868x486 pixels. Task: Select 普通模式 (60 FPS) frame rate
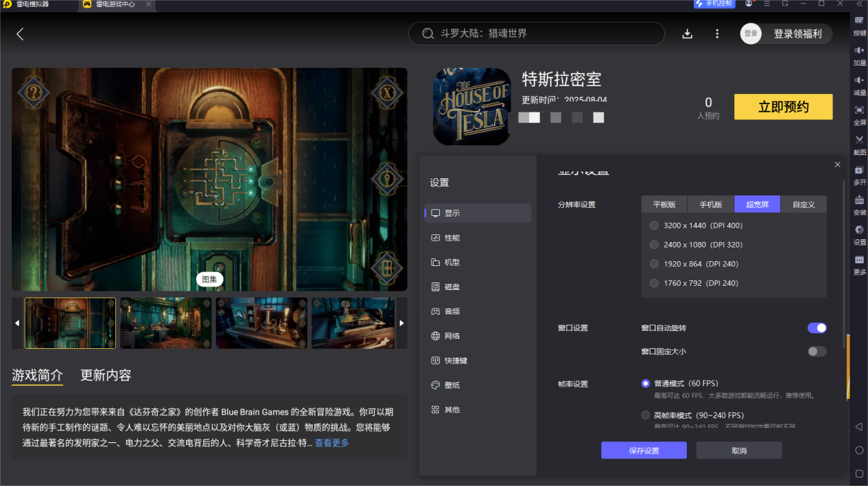(x=679, y=383)
